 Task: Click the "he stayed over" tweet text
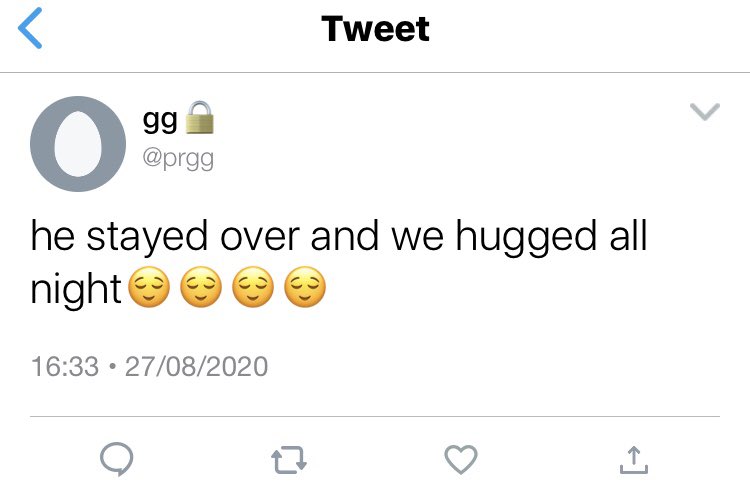pos(165,238)
